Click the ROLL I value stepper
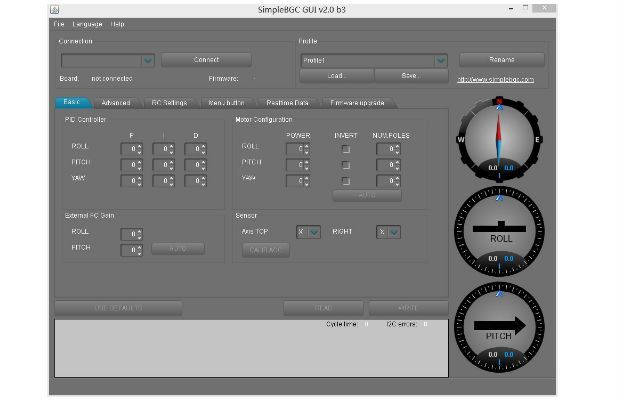Image resolution: width=620 pixels, height=400 pixels. tap(163, 149)
